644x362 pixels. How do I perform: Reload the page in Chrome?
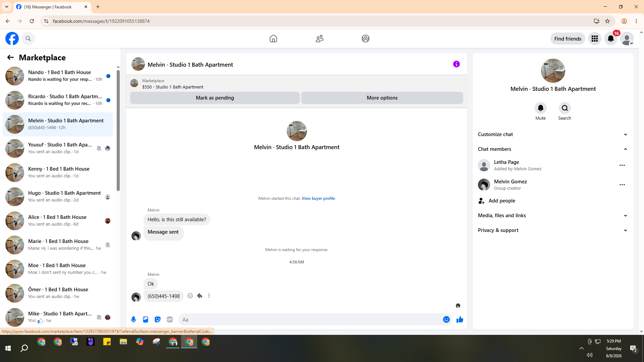32,21
